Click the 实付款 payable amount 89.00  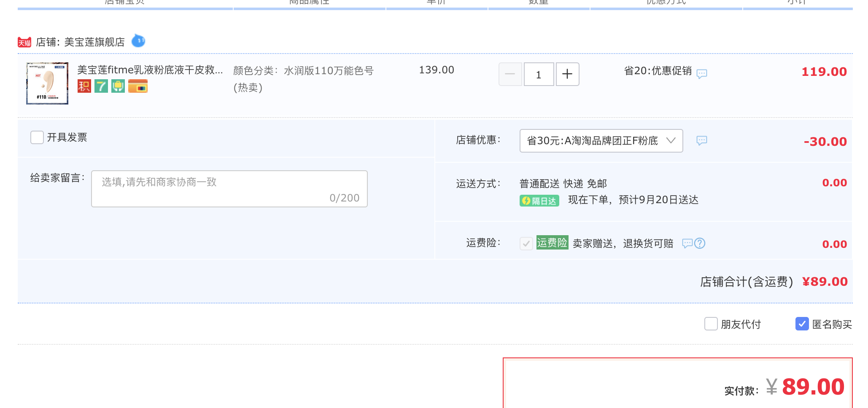point(813,387)
